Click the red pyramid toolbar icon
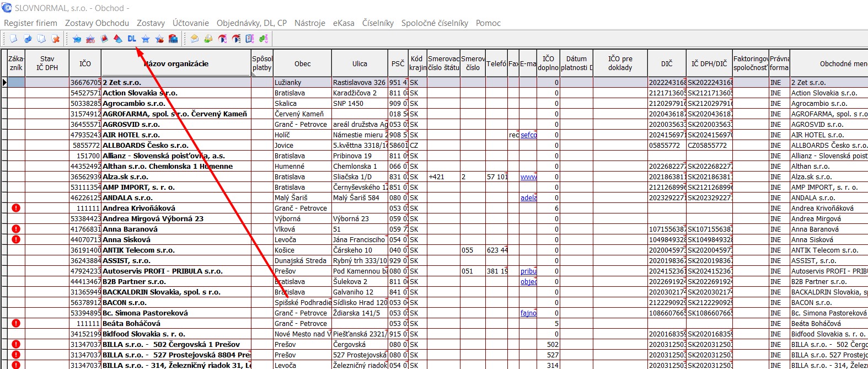The height and width of the screenshot is (369, 868). coord(118,39)
